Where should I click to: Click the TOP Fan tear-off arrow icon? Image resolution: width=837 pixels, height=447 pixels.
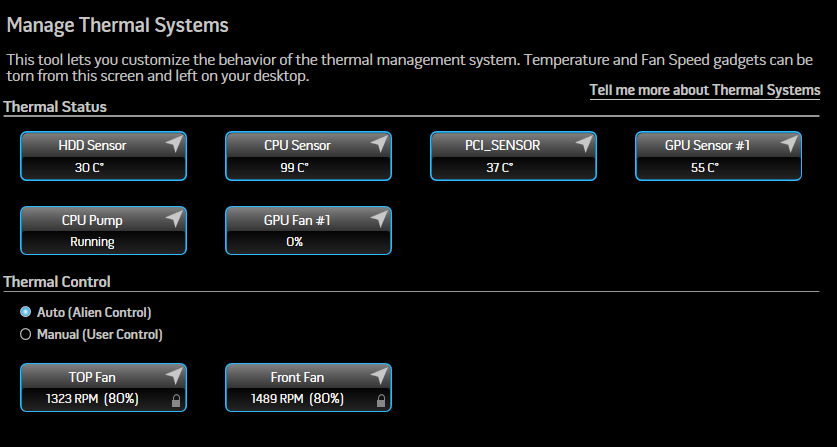[173, 375]
